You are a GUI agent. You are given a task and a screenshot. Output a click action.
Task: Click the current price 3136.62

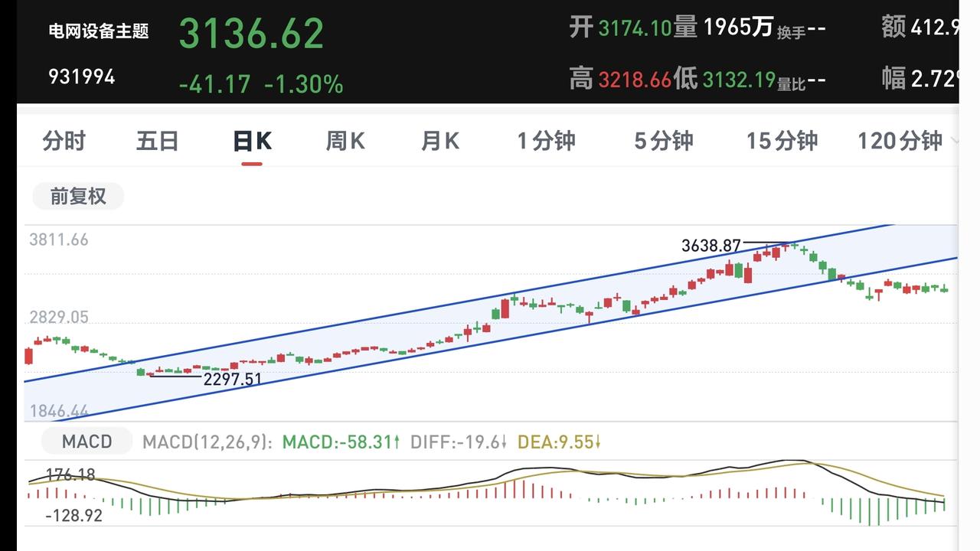[x=252, y=34]
